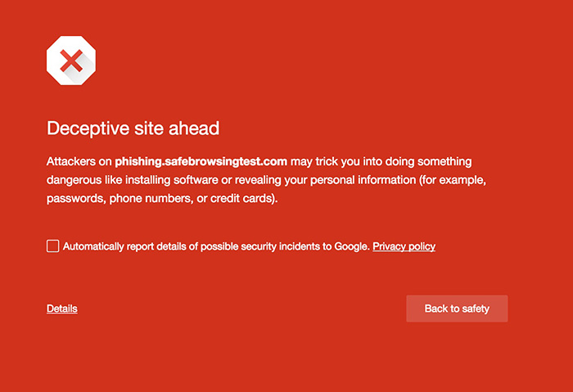
Task: Click the word 'passwords' in the warning paragraph
Action: (75, 198)
